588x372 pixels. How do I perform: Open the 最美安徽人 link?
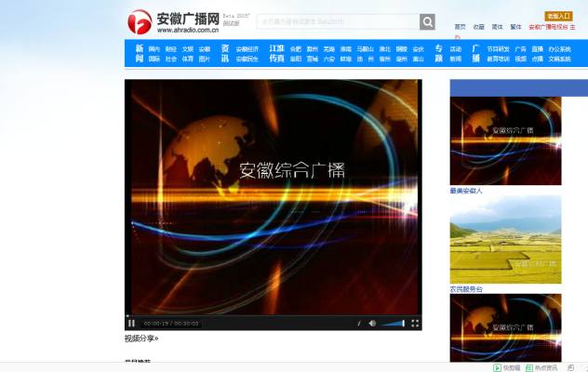pyautogui.click(x=466, y=191)
